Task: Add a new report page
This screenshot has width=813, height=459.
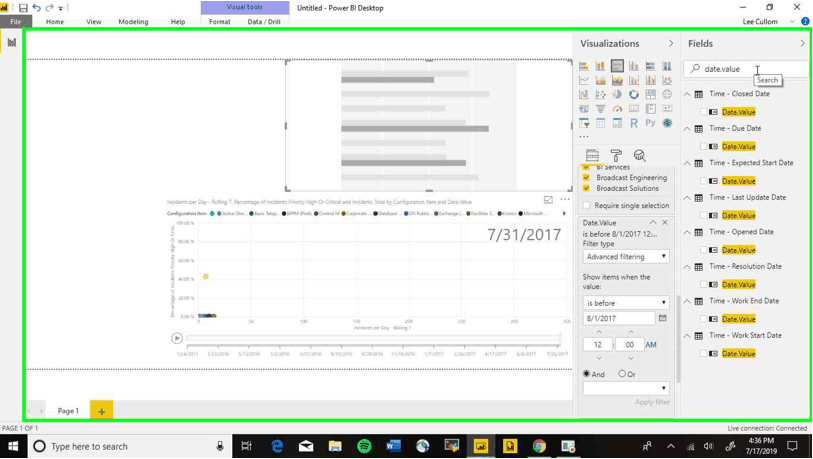Action: [x=102, y=411]
